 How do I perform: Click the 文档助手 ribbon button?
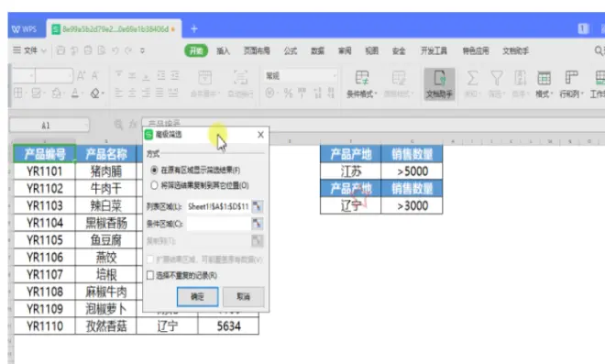click(x=439, y=84)
